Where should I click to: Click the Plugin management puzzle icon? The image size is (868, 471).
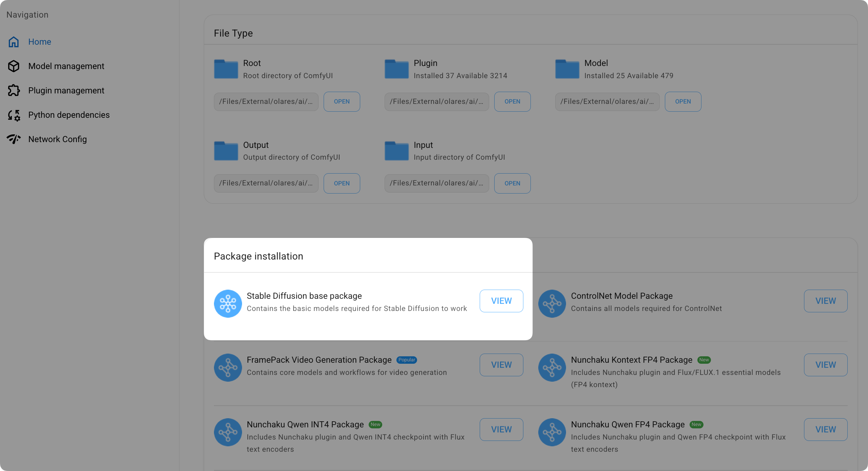14,90
